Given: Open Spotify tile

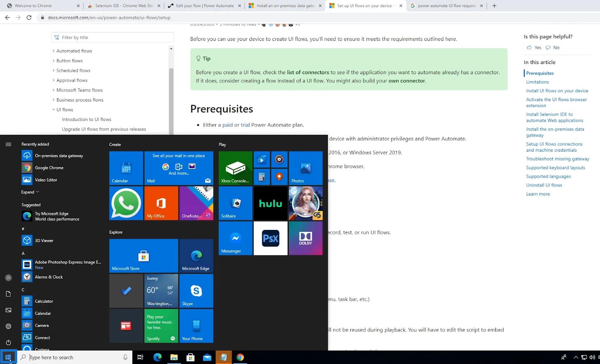Looking at the screenshot, I should coord(161,326).
